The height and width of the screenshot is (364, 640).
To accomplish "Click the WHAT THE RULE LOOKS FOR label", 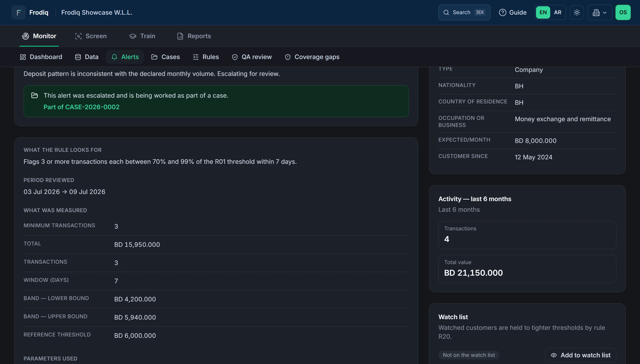I will tap(63, 150).
